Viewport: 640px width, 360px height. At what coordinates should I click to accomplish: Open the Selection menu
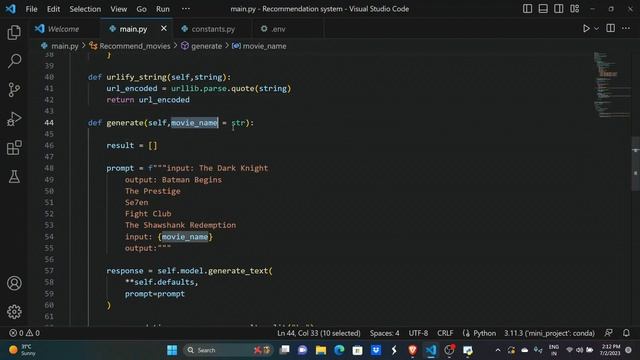point(85,9)
